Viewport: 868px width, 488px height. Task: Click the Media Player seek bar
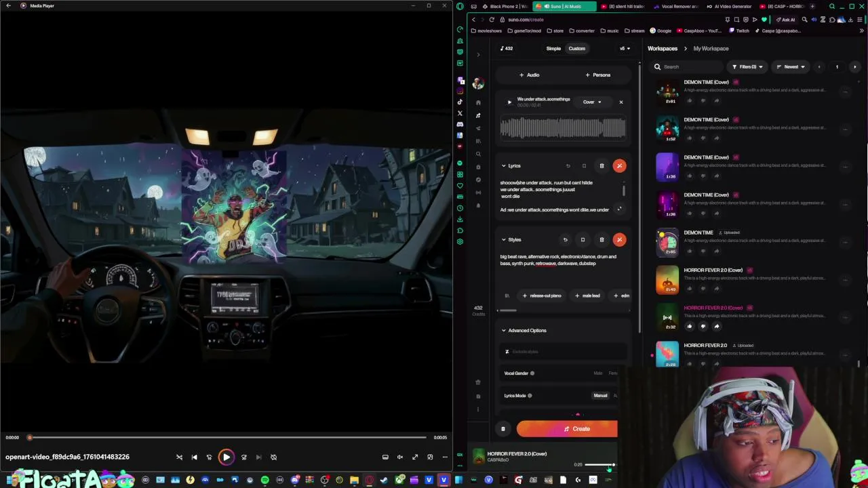(x=227, y=437)
